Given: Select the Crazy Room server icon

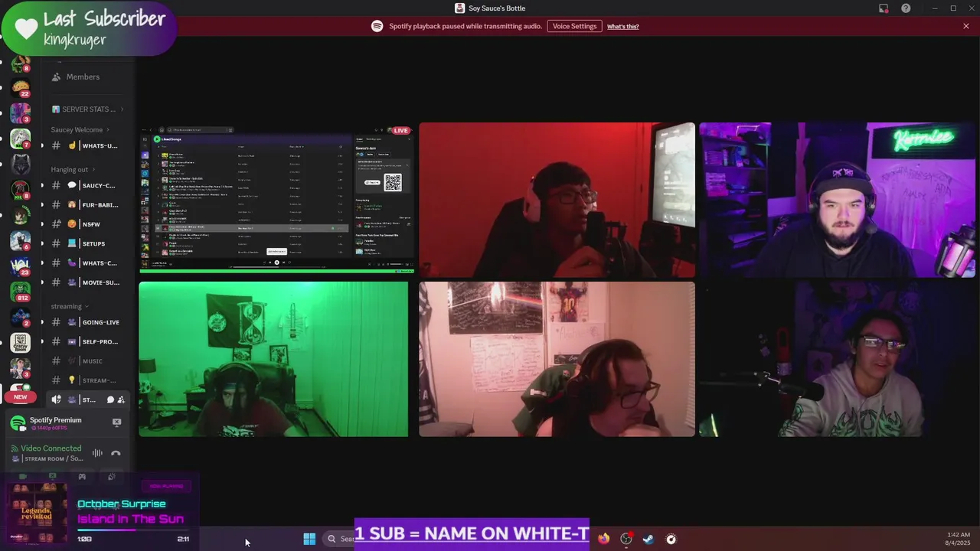Looking at the screenshot, I should pyautogui.click(x=21, y=343).
